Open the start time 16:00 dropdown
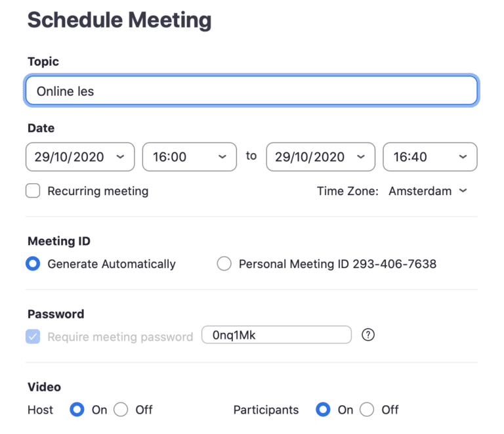Screen dimensions: 504x434 point(189,157)
